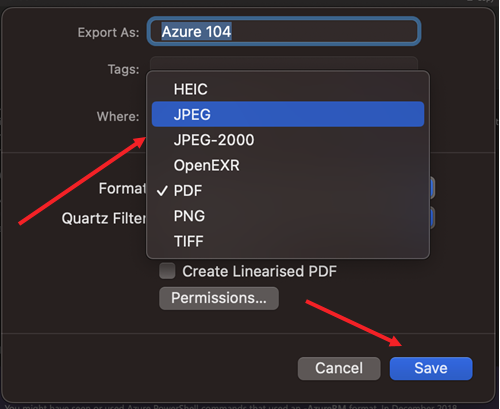The height and width of the screenshot is (409, 500).
Task: Click the Format label
Action: 122,188
